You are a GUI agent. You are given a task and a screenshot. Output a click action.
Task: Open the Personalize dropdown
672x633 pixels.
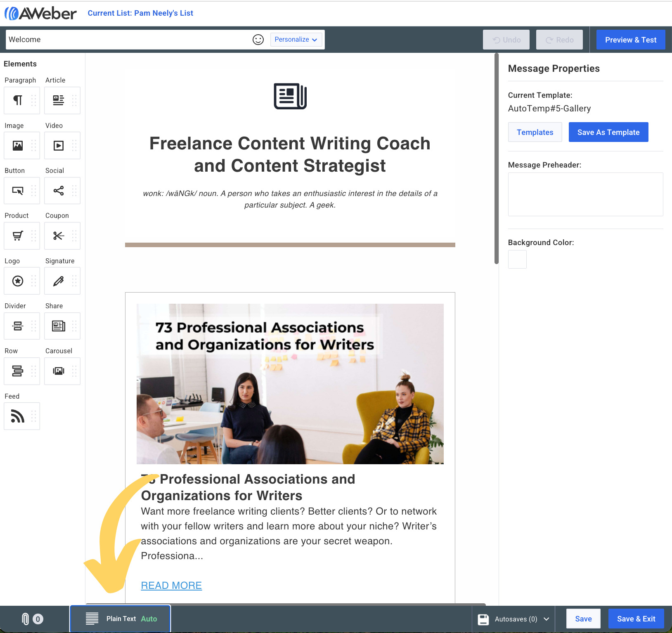296,40
